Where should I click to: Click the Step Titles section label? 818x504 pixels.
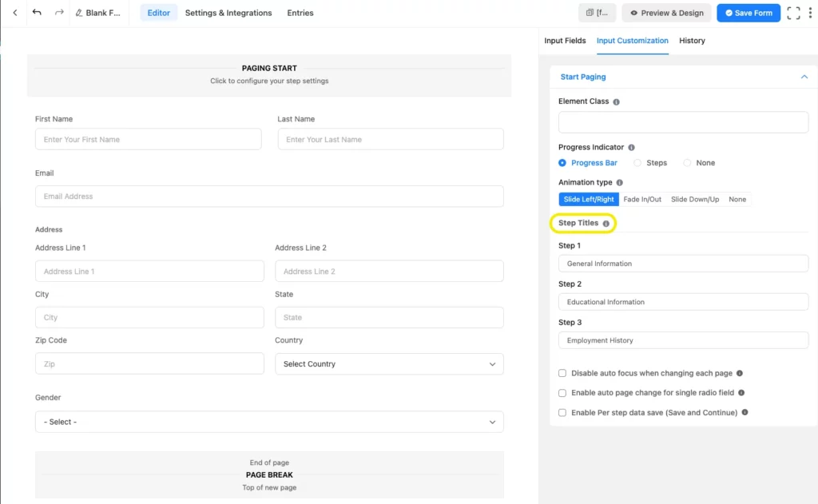578,223
